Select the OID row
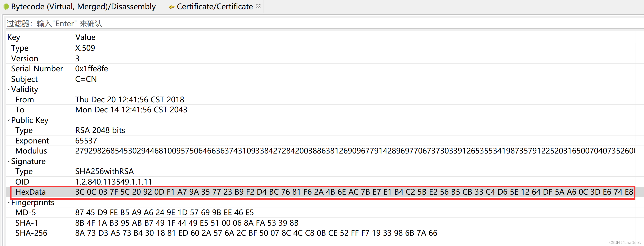644x246 pixels. pyautogui.click(x=321, y=182)
